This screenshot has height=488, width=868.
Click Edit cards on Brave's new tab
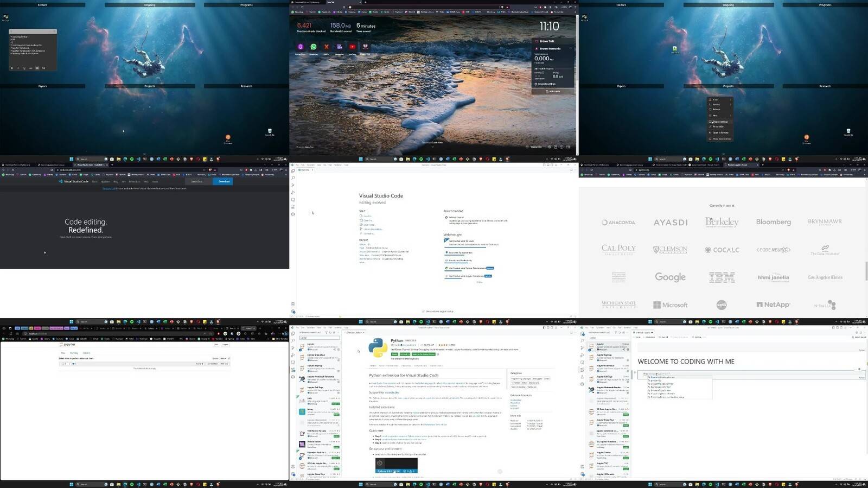554,91
